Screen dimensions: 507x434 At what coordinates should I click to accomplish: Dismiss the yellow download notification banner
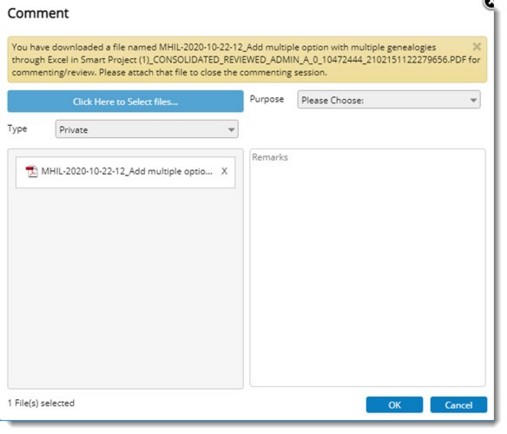click(x=477, y=47)
